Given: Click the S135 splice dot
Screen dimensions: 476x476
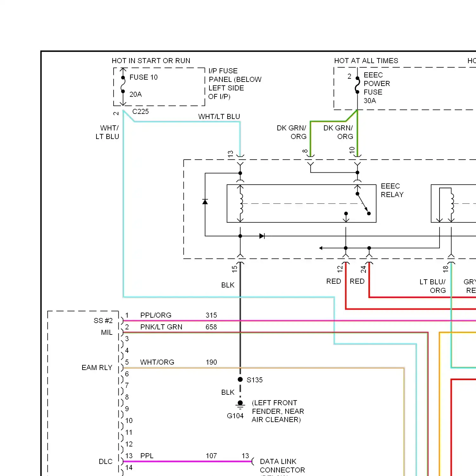Looking at the screenshot, I should click(x=240, y=380).
